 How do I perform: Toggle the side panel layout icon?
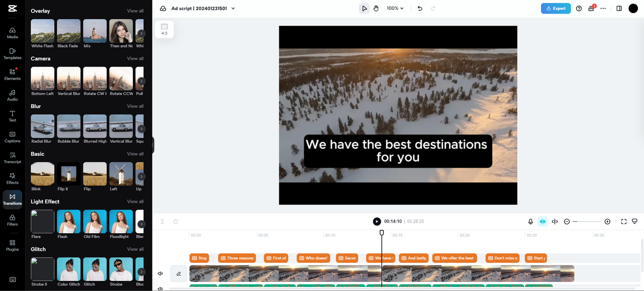click(x=619, y=9)
